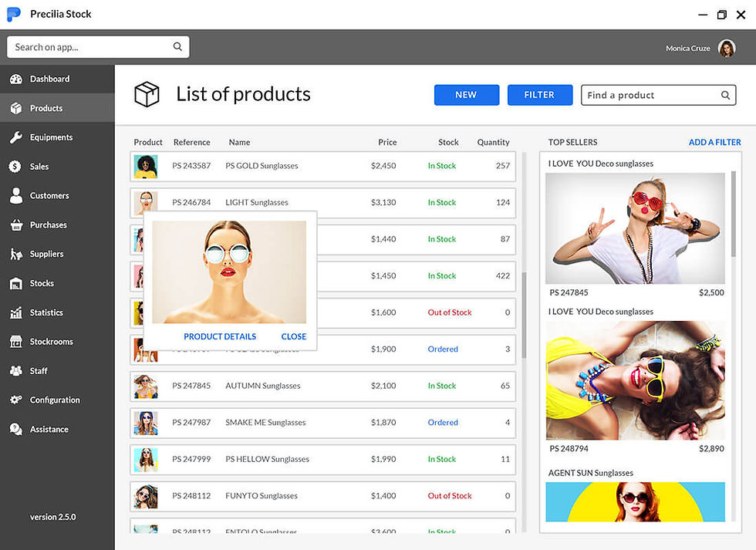Viewport: 756px width, 550px height.
Task: Click the large product preview image in popup
Action: [229, 272]
